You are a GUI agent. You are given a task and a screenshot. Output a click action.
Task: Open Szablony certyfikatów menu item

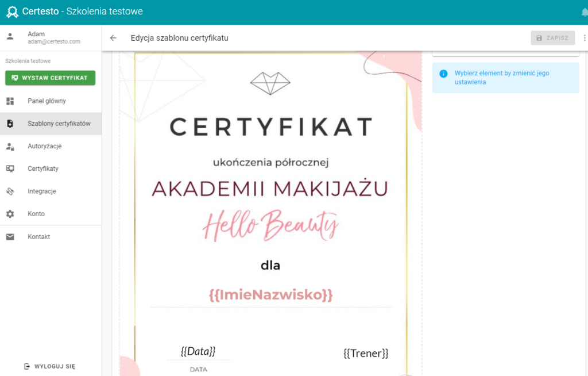tap(51, 124)
